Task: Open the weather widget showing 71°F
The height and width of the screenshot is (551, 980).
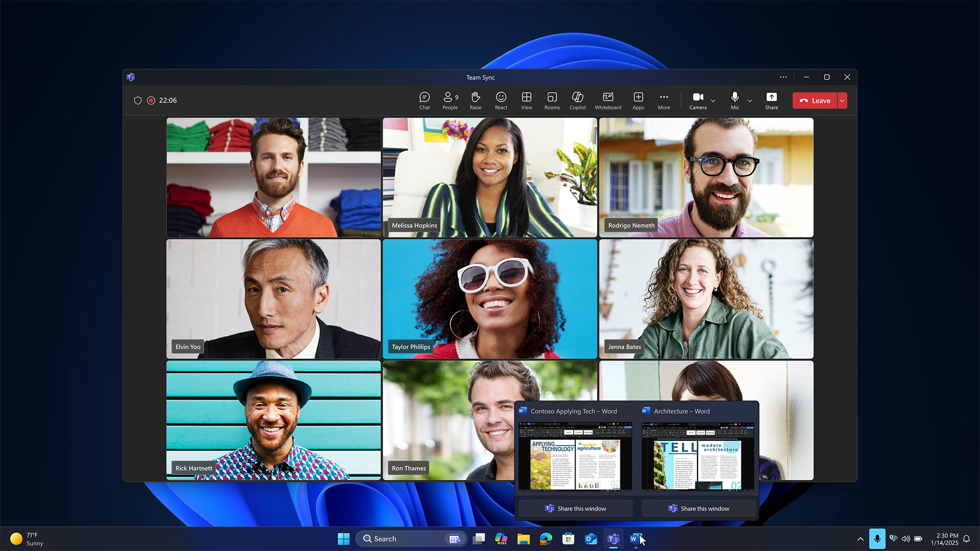Action: 27,539
